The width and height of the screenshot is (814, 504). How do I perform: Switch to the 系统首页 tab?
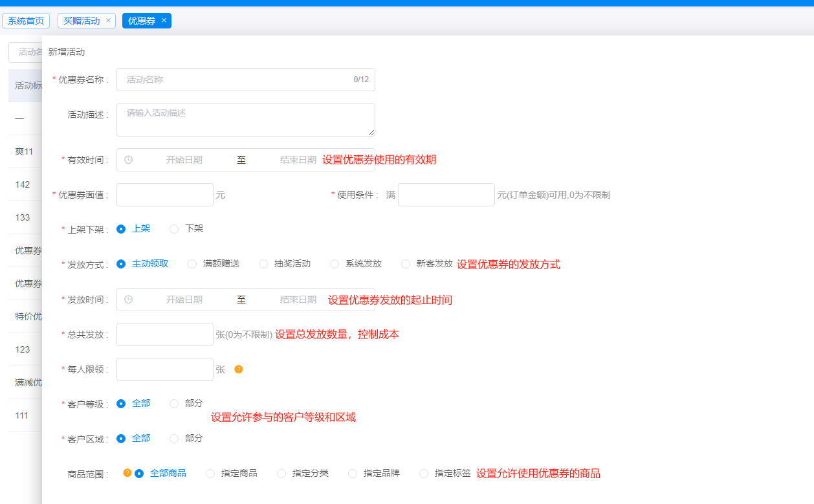click(26, 21)
